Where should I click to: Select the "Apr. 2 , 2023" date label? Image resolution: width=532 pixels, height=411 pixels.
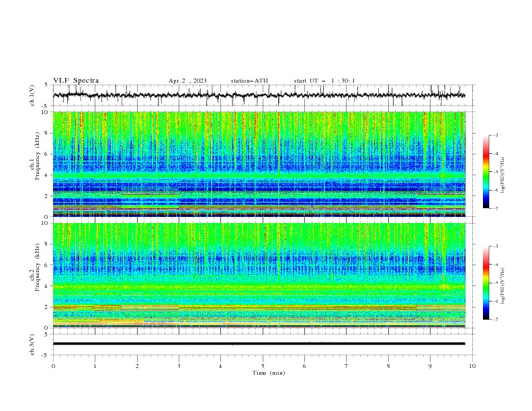187,81
